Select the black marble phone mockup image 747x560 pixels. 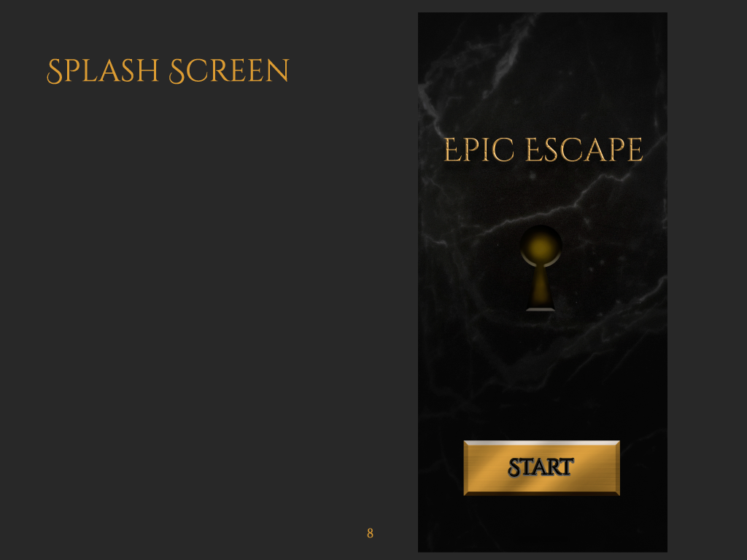(543, 282)
